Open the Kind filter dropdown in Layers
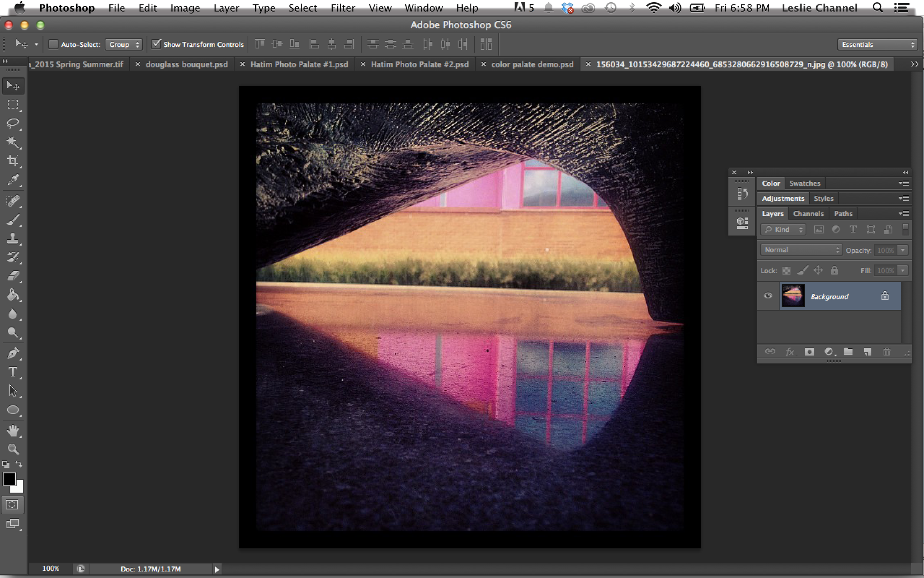 coord(783,229)
